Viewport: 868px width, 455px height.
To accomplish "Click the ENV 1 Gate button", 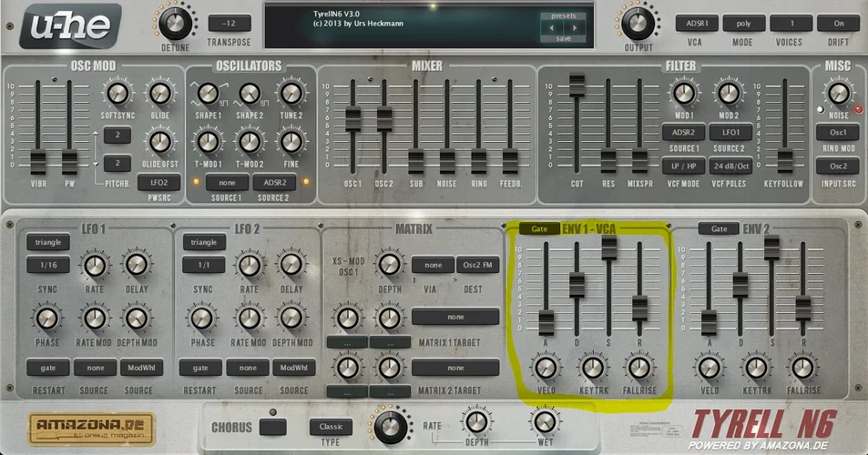I will (x=539, y=228).
